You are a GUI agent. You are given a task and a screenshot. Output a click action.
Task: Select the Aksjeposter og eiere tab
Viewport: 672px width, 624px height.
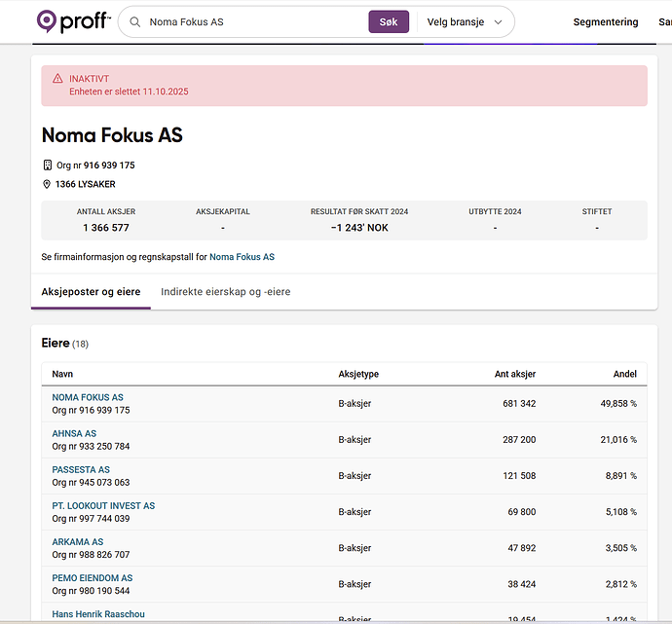[x=91, y=292]
